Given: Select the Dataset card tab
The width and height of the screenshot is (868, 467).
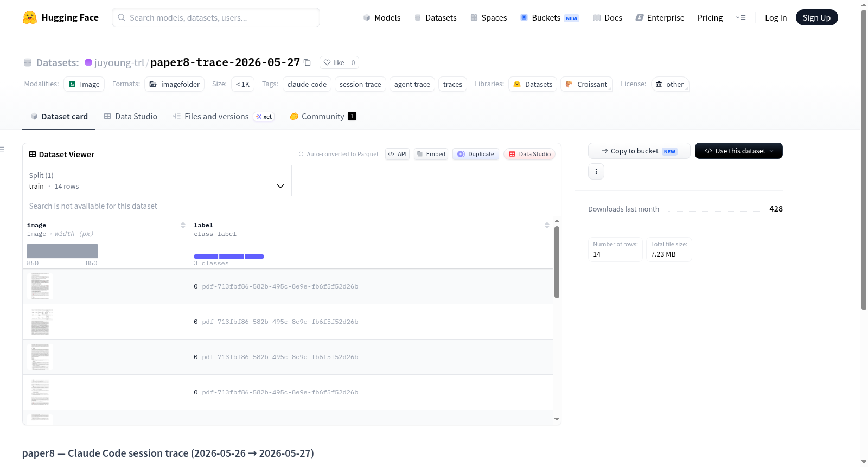Looking at the screenshot, I should click(59, 116).
